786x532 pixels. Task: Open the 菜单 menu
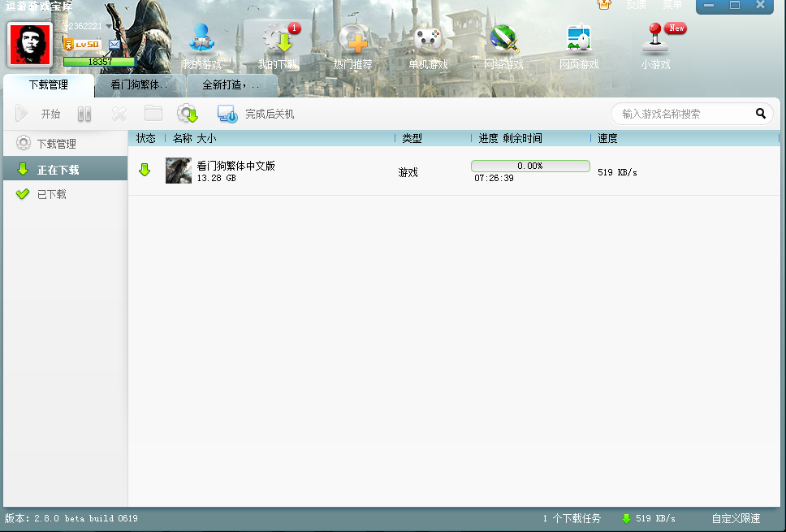pos(672,5)
